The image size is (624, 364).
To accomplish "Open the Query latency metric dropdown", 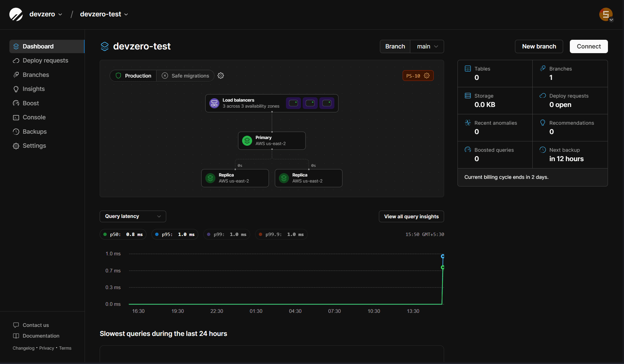I will coord(132,216).
